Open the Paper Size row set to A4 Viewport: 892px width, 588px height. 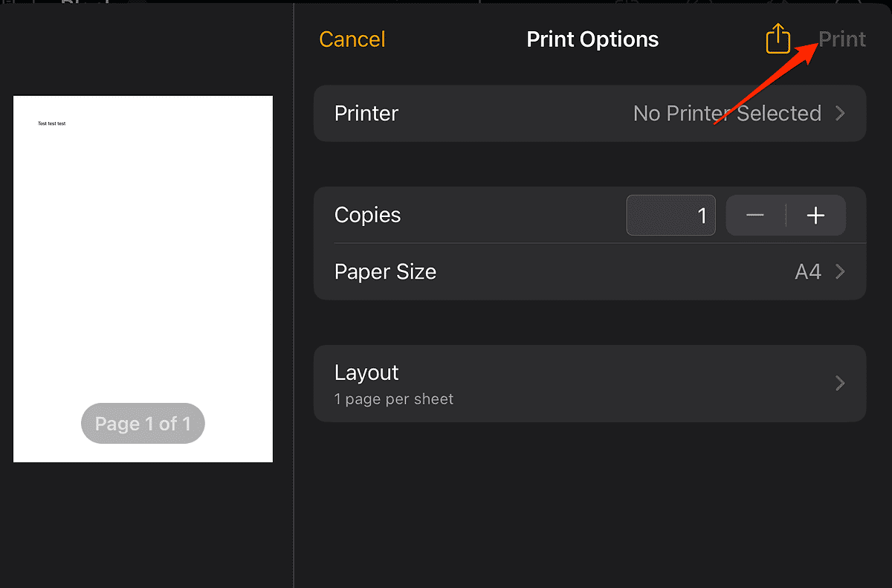click(589, 271)
